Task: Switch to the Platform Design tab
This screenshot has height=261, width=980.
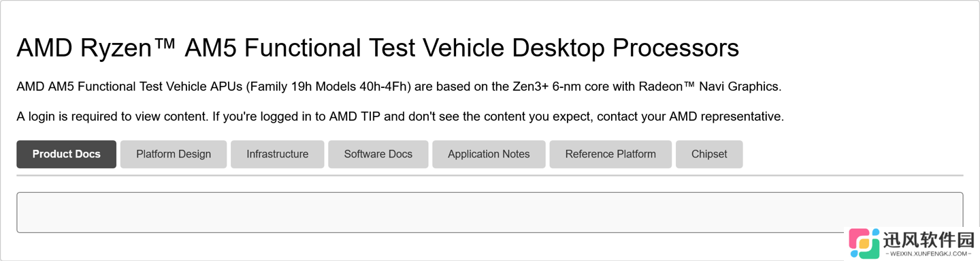Action: pyautogui.click(x=174, y=154)
